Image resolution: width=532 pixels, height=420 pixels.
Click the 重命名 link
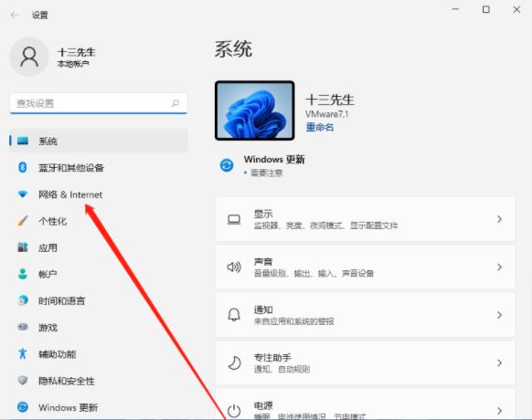(320, 127)
